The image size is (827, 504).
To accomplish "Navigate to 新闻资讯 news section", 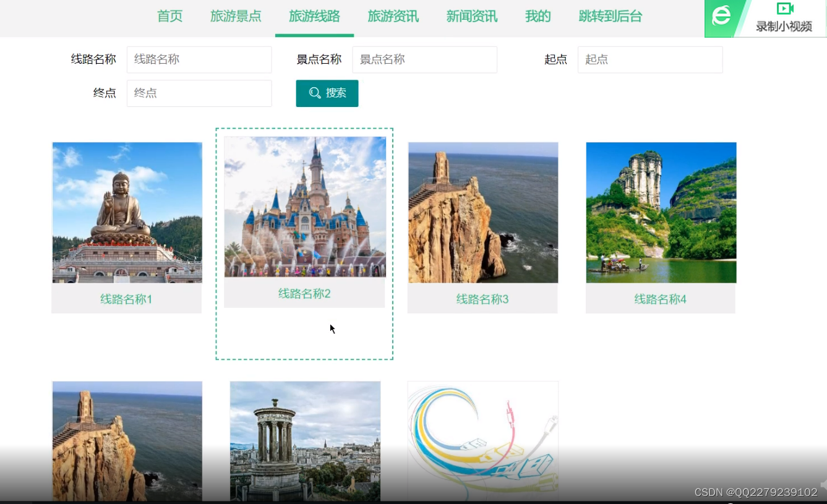I will click(x=472, y=17).
